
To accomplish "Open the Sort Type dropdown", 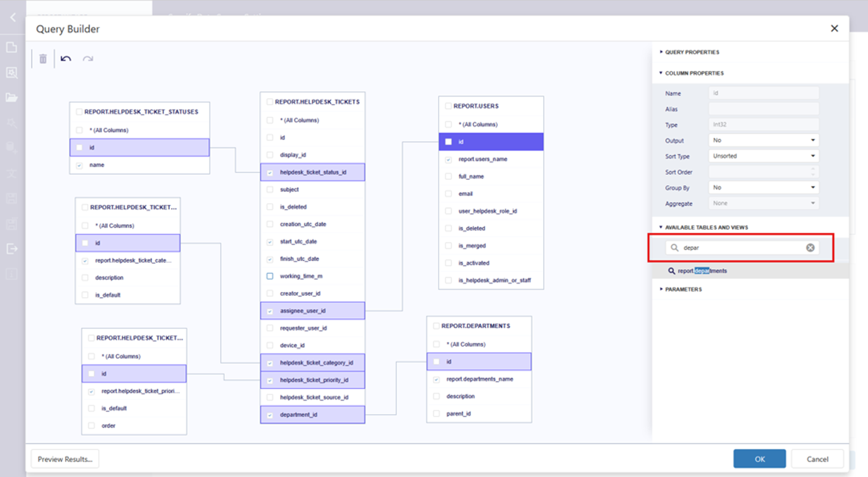I will 763,156.
